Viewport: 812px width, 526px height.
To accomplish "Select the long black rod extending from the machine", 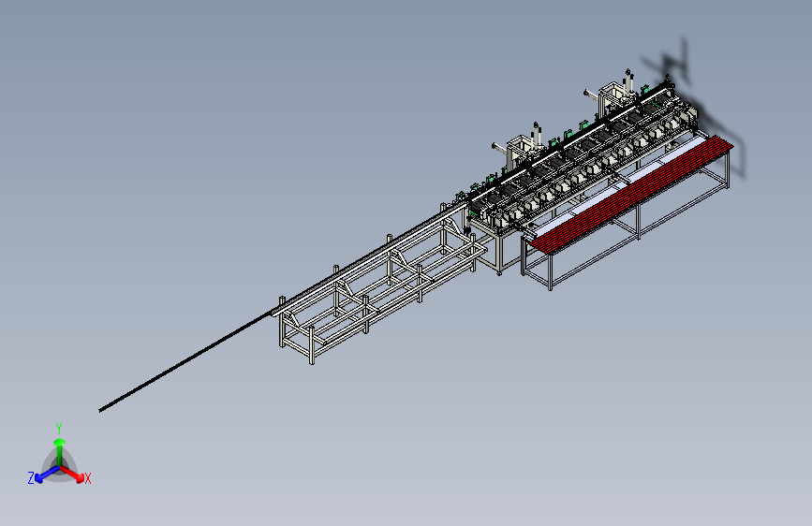I will [185, 361].
